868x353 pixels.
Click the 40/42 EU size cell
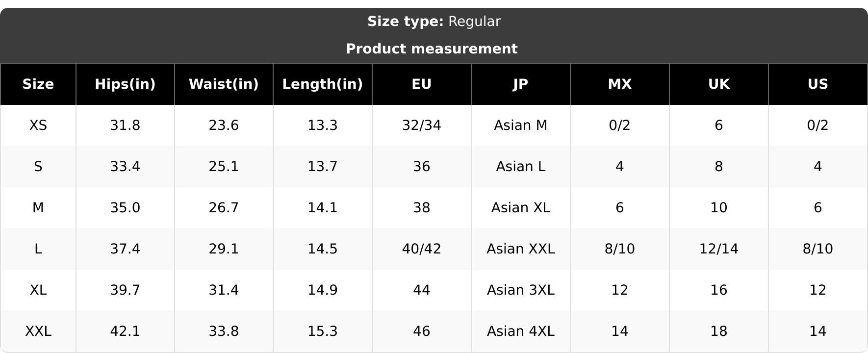click(422, 249)
